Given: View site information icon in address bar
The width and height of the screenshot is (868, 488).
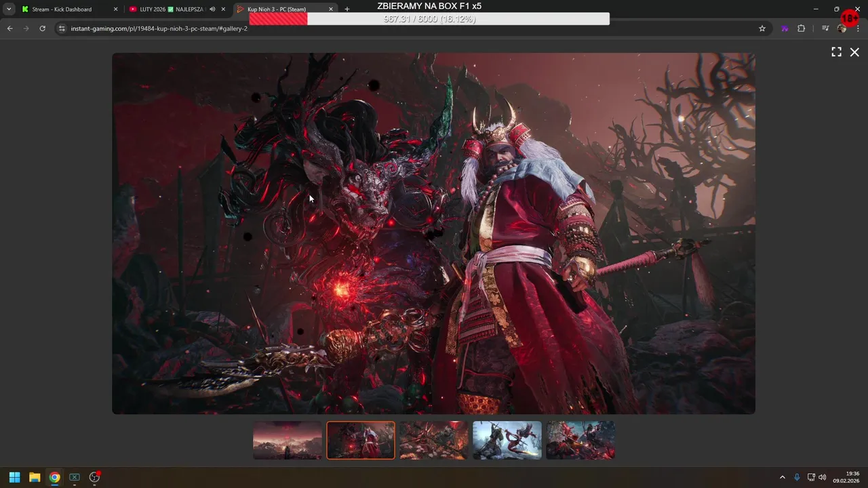Looking at the screenshot, I should pos(62,28).
